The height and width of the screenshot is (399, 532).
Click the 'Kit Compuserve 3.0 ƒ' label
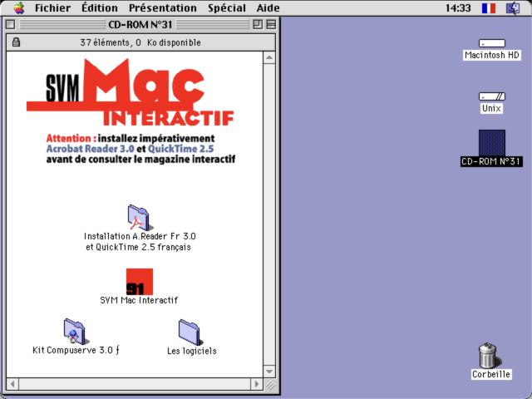pos(76,350)
